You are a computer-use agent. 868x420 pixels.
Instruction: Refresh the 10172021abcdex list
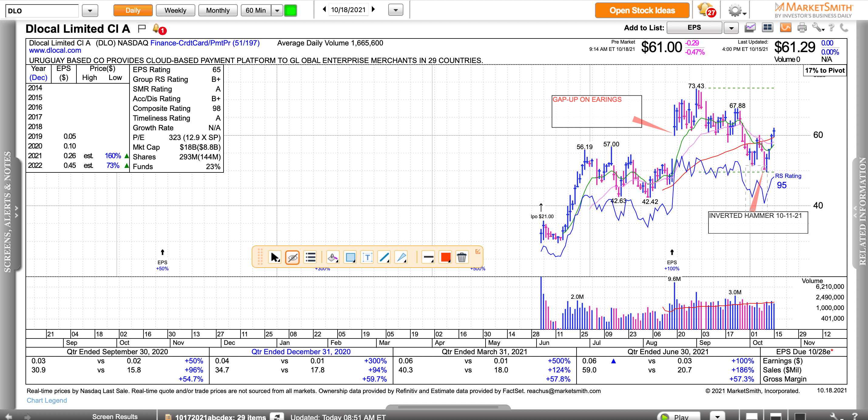pyautogui.click(x=277, y=417)
